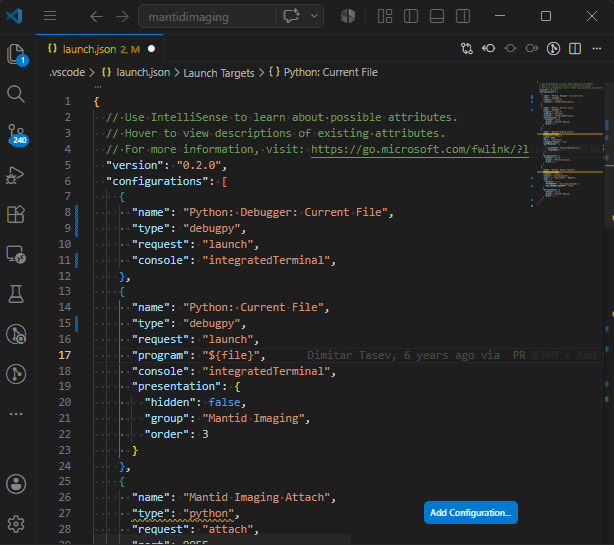Open the hamburger application menu
614x545 pixels.
coord(50,16)
